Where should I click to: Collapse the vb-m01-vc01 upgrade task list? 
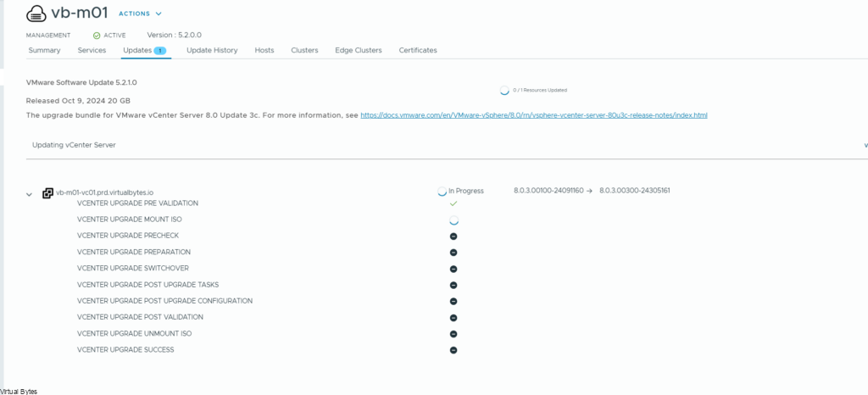pos(31,194)
